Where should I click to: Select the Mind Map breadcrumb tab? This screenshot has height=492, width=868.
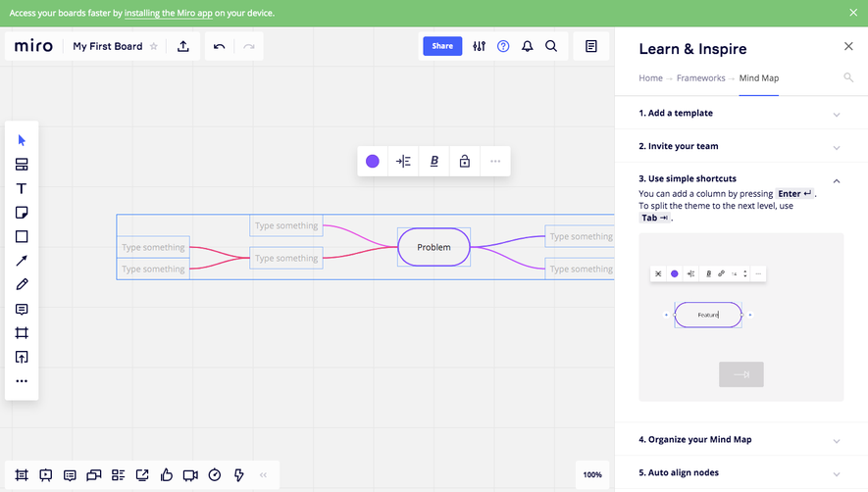click(x=759, y=78)
